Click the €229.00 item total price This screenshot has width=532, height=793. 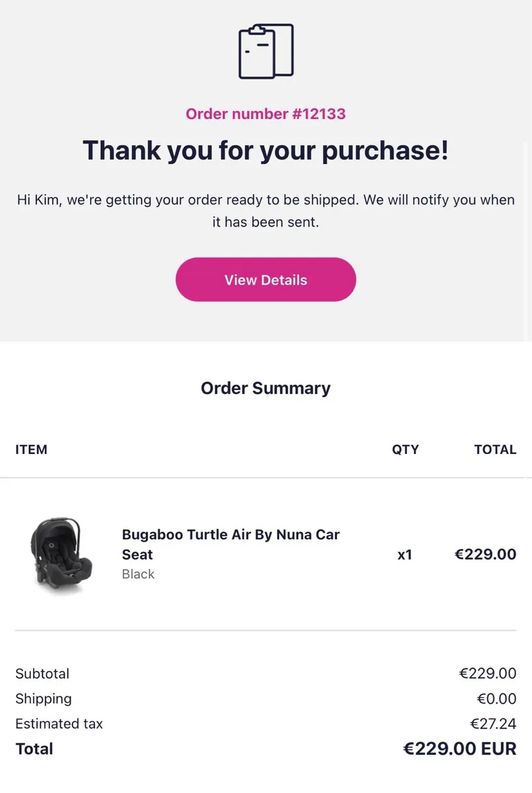pyautogui.click(x=485, y=554)
